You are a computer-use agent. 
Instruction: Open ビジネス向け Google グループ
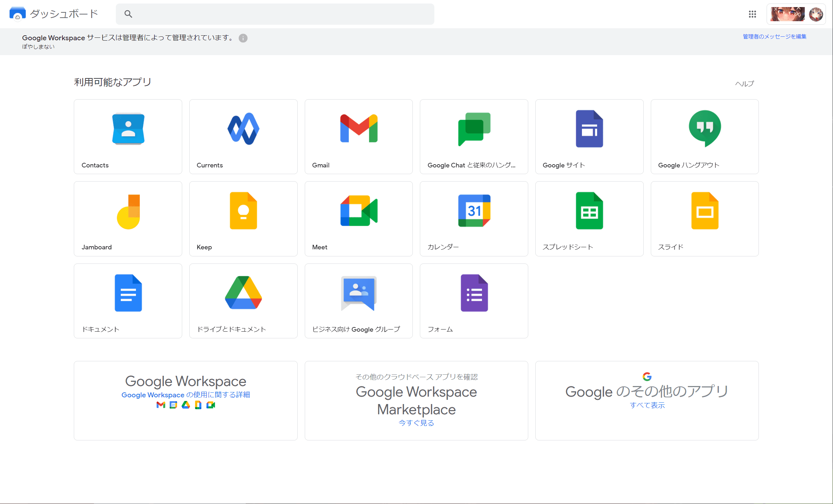click(x=358, y=301)
